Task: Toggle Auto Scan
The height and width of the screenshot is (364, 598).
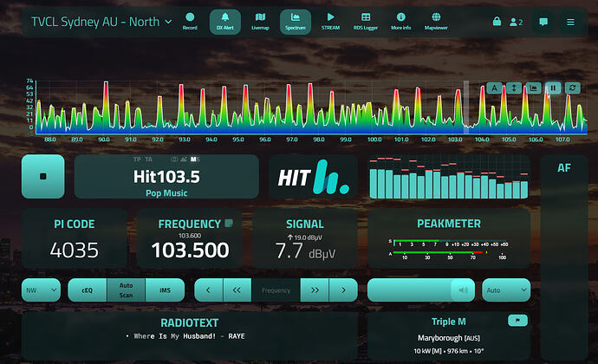Action: [x=127, y=290]
